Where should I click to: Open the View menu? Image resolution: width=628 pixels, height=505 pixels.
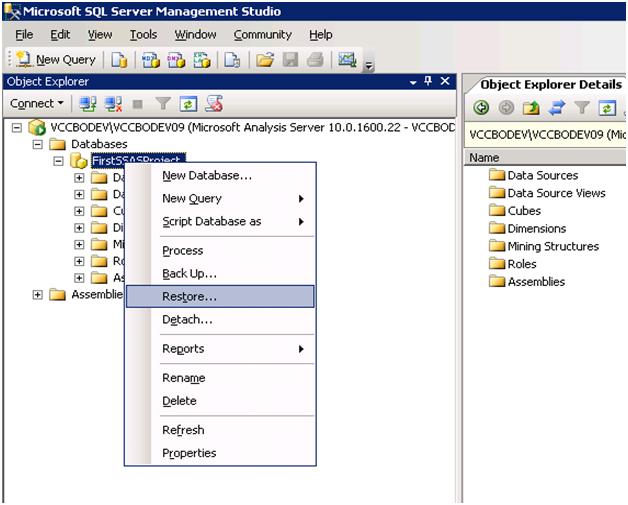coord(100,35)
